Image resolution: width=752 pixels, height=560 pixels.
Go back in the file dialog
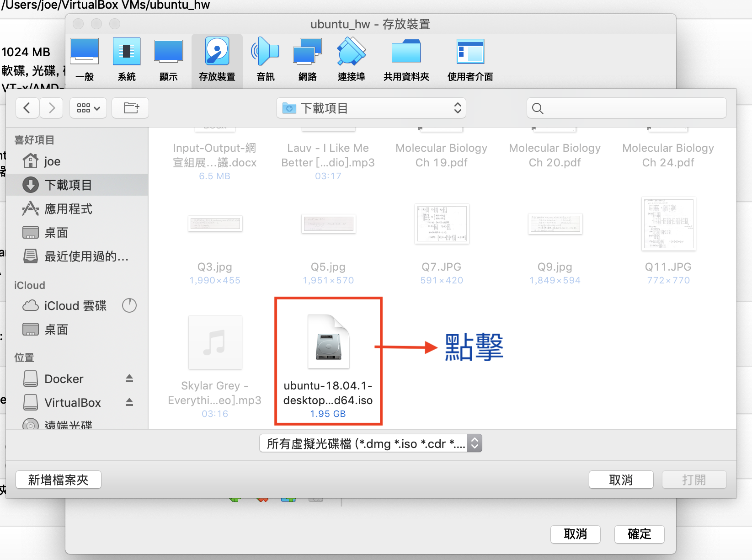pyautogui.click(x=27, y=108)
